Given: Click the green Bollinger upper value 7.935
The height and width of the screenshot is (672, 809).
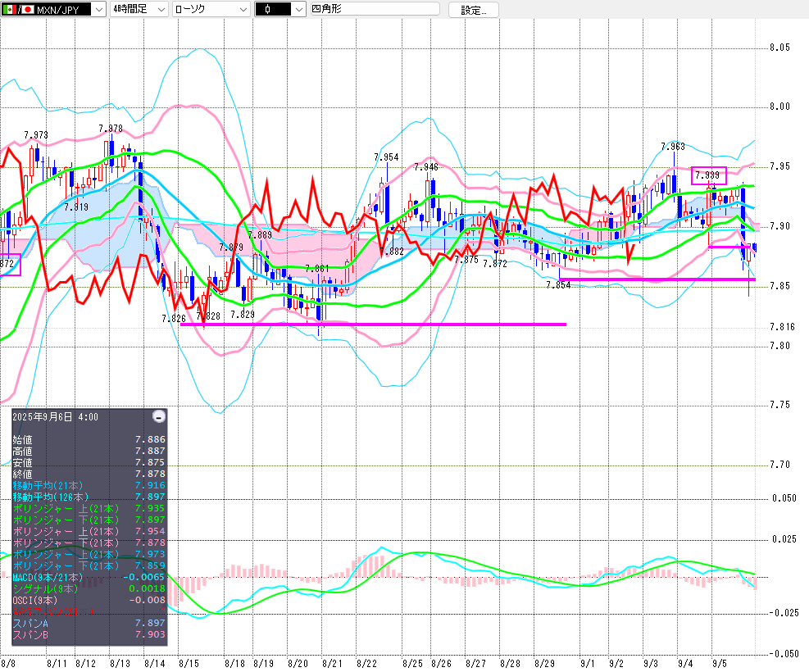Looking at the screenshot, I should 150,508.
